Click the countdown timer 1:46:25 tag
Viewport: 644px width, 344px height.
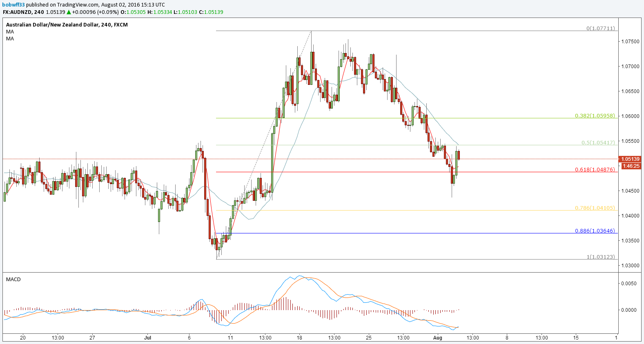pos(631,166)
